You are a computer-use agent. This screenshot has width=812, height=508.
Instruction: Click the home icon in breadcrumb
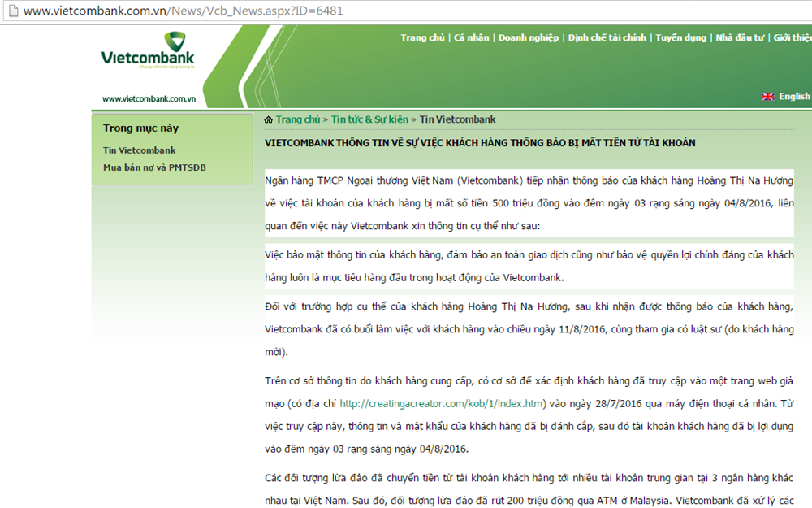pos(268,119)
